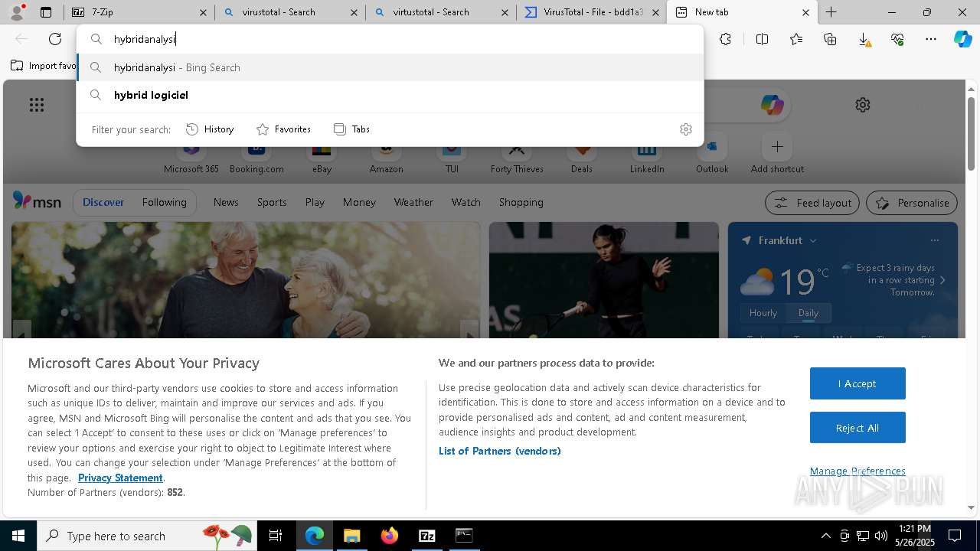This screenshot has height=551, width=980.
Task: Click the Windows taskbar search box
Action: click(x=149, y=536)
